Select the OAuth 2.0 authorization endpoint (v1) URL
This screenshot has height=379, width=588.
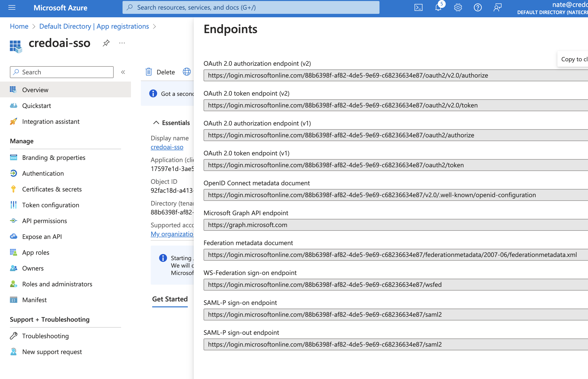point(396,135)
